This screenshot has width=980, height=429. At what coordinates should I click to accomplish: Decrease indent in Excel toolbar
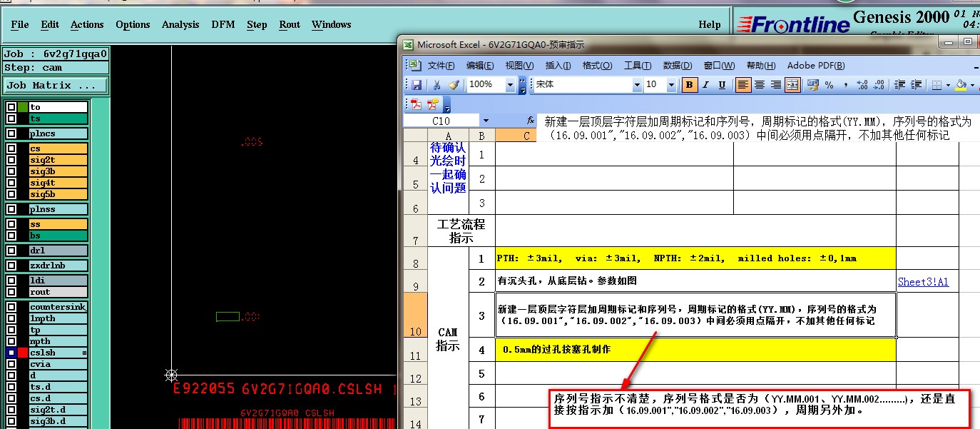899,84
